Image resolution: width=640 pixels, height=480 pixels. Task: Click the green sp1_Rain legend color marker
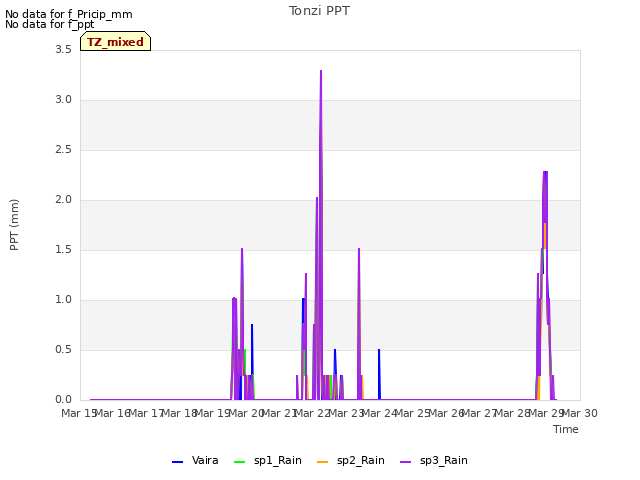pos(240,462)
